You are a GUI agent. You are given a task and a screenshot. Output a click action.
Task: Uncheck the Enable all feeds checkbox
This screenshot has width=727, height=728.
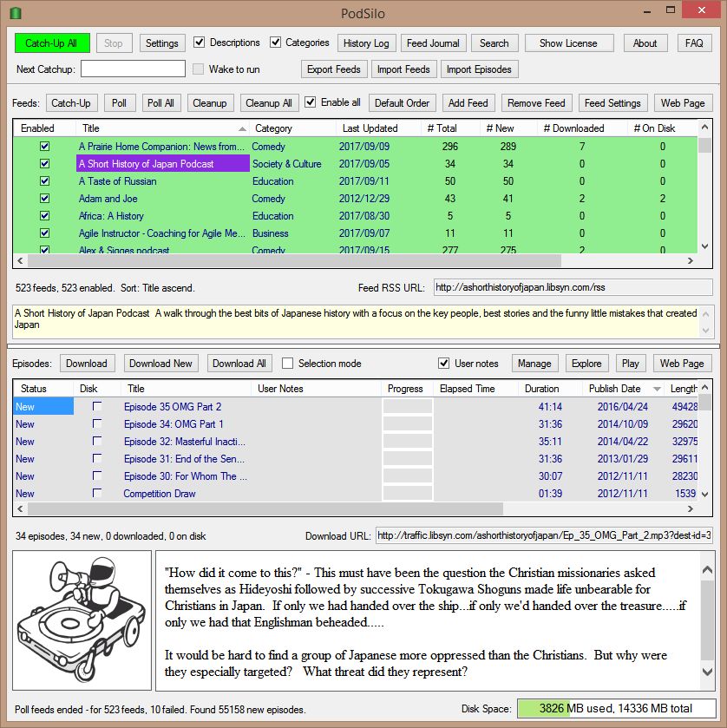[310, 102]
